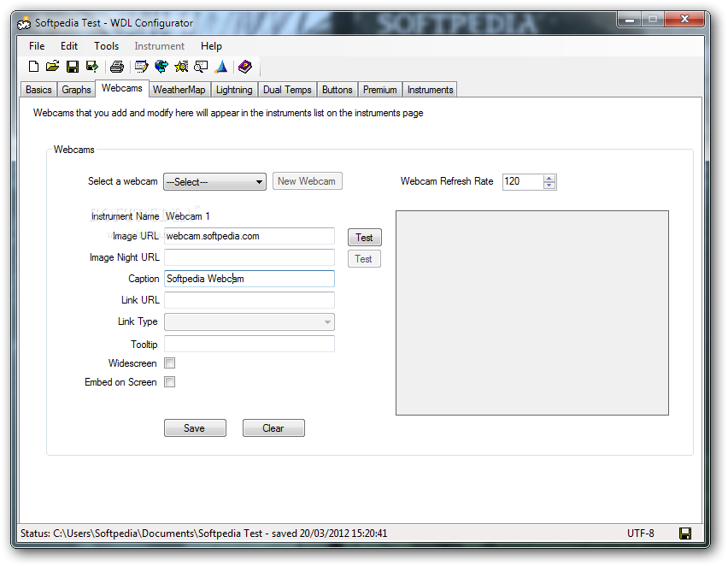The height and width of the screenshot is (566, 728).
Task: Click the star with magnifier toolbar icon
Action: pyautogui.click(x=181, y=67)
